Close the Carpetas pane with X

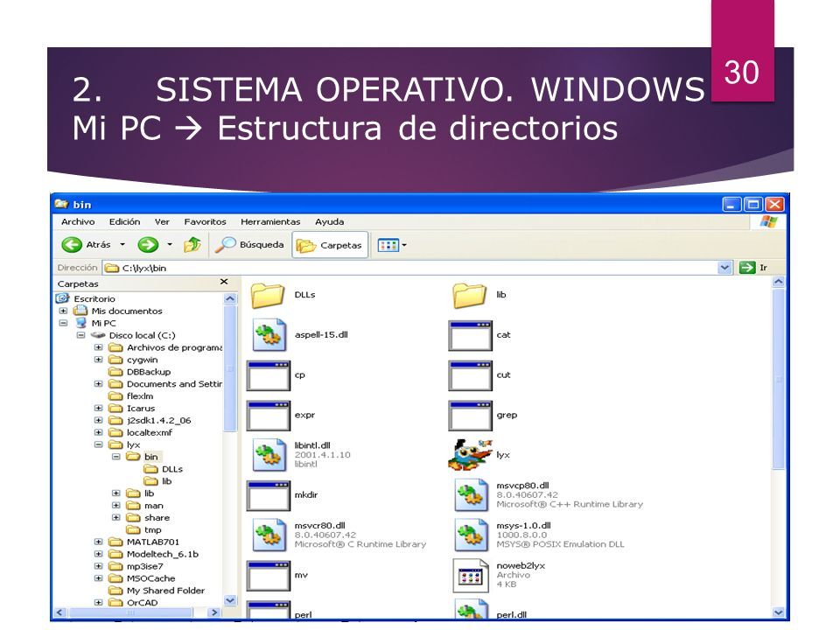(x=224, y=282)
